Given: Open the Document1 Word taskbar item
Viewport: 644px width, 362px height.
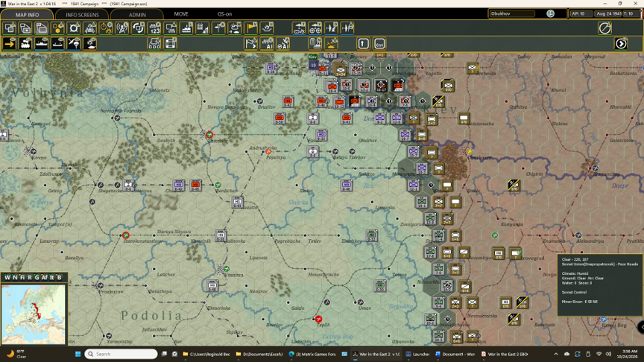Looking at the screenshot, I should [x=454, y=354].
